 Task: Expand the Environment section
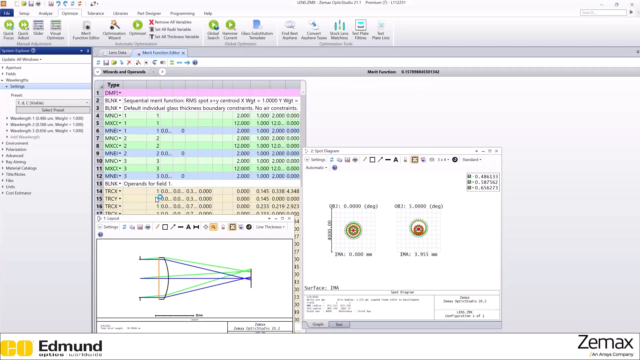pos(3,143)
